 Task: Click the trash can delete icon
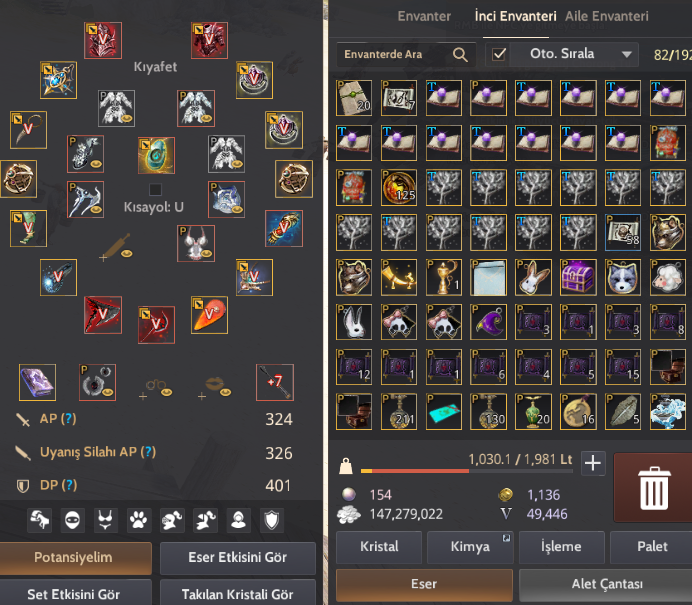click(x=654, y=488)
